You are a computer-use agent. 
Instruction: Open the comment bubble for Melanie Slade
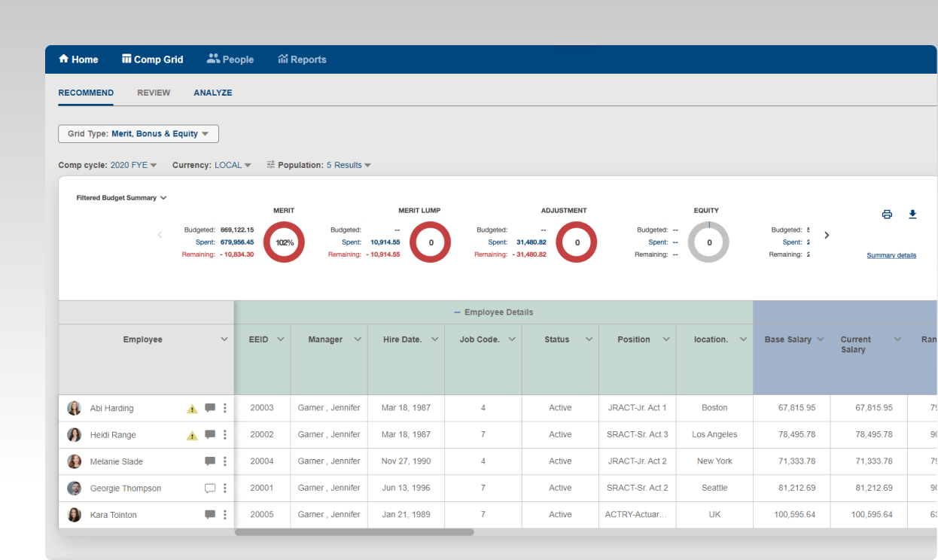point(210,461)
